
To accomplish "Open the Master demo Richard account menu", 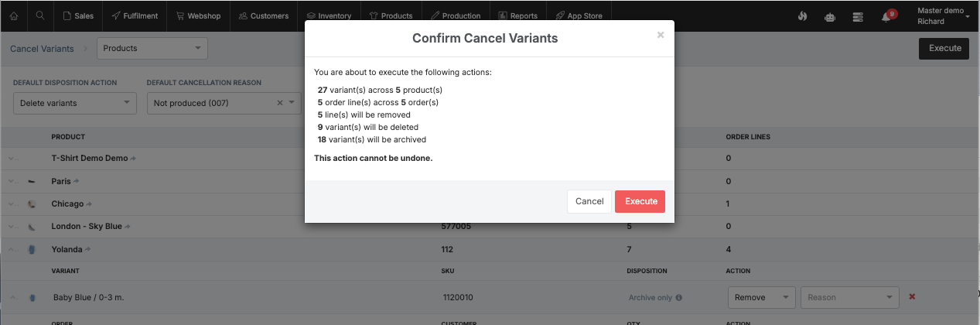I will pos(943,16).
